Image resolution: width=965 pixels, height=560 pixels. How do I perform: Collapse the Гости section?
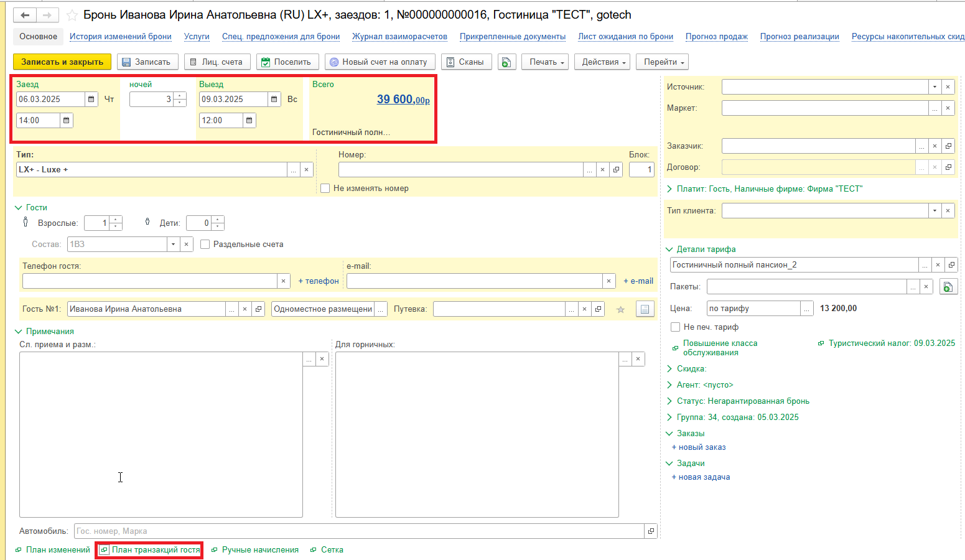pyautogui.click(x=18, y=207)
